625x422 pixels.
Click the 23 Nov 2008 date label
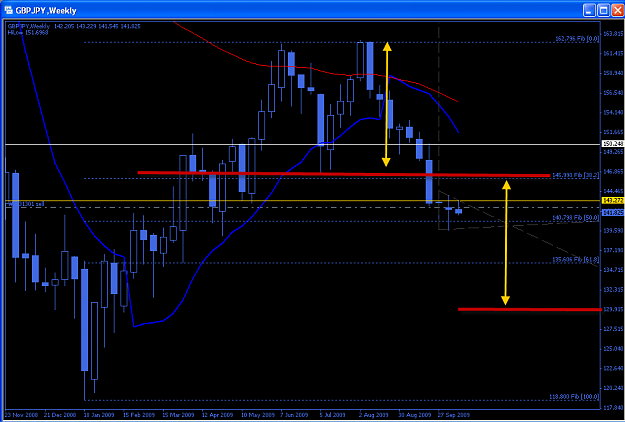(x=20, y=414)
